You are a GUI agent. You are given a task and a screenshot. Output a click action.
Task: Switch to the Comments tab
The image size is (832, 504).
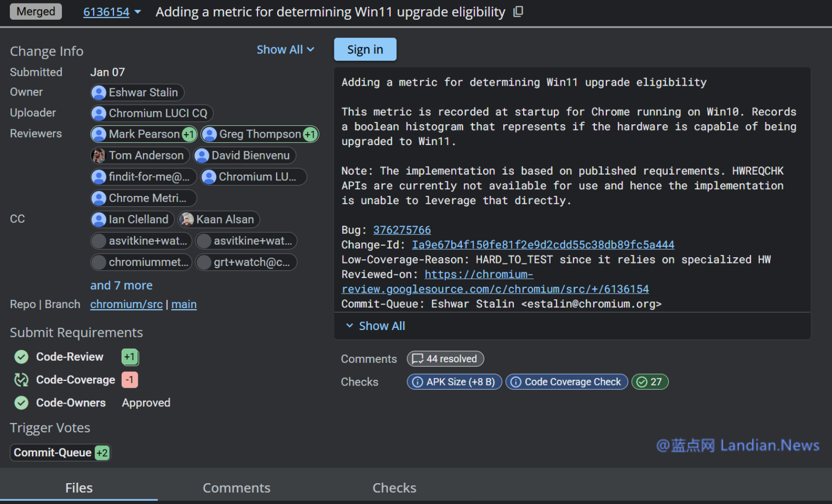(x=236, y=488)
